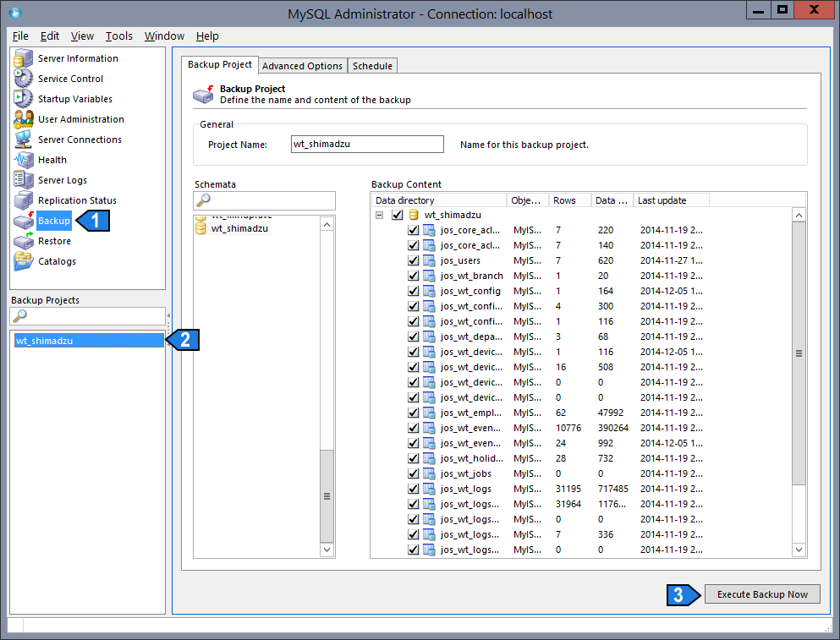Screen dimensions: 840x640
Task: Click the Backup drive icon in sidebar
Action: click(x=23, y=221)
